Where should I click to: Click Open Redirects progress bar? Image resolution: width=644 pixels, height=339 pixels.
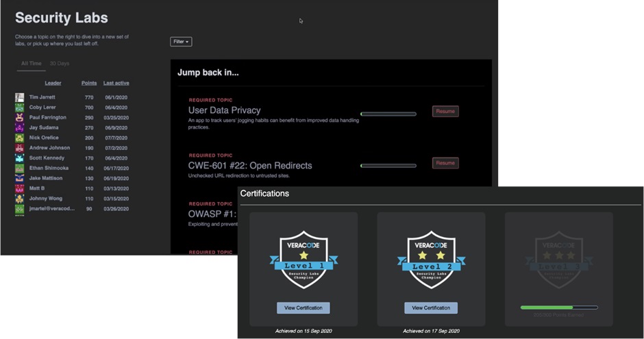click(388, 166)
